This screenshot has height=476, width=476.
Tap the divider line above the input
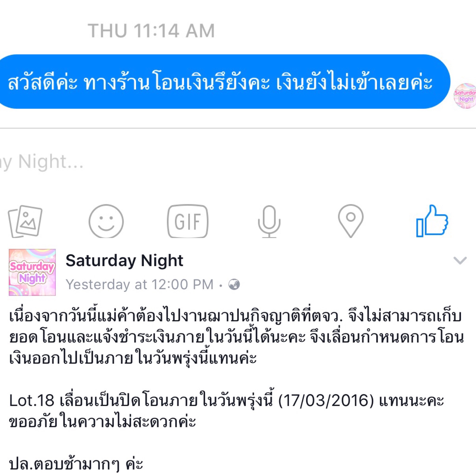[x=238, y=128]
